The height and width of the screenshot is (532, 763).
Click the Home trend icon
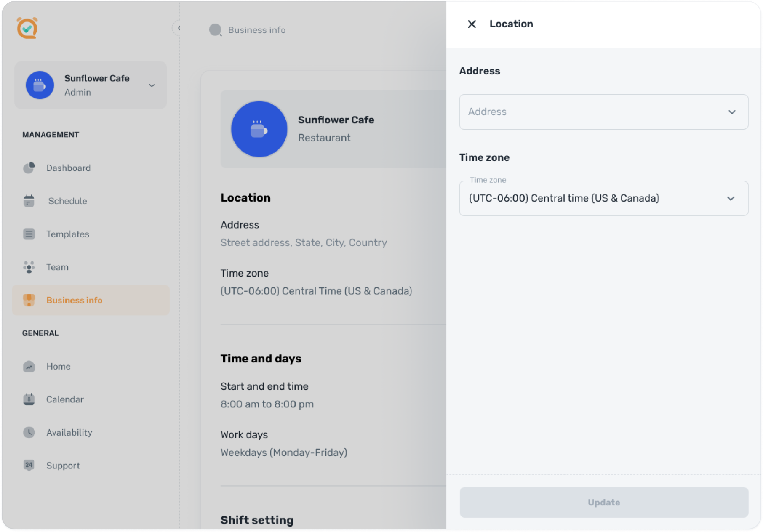click(x=29, y=366)
